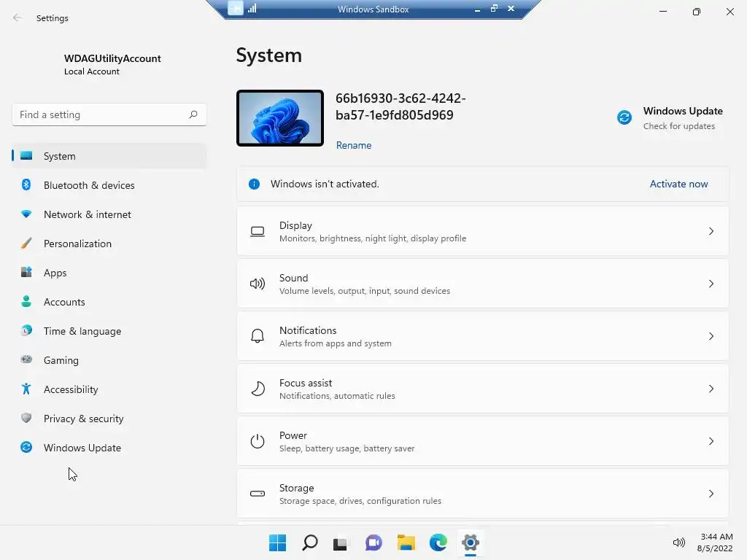Go to Personalization settings
The width and height of the screenshot is (747, 560).
[109, 244]
